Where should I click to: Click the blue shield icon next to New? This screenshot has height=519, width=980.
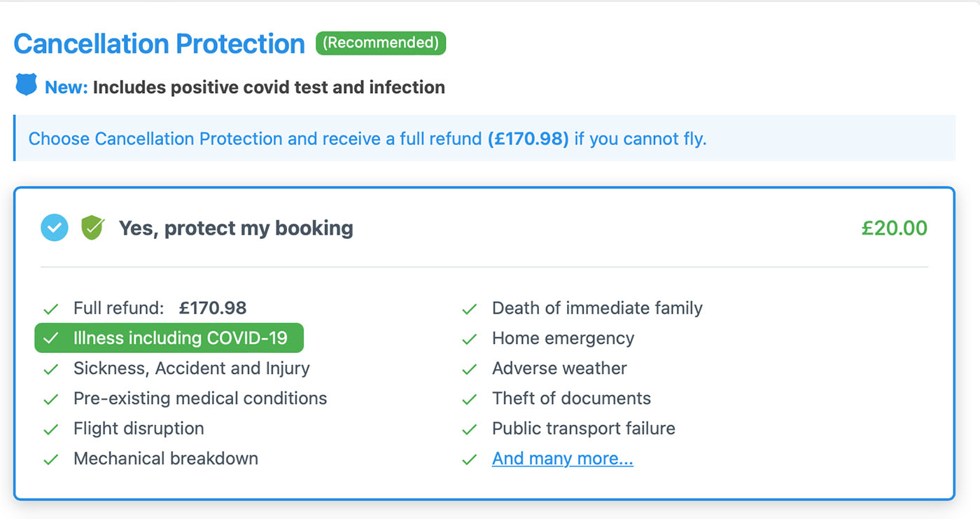(25, 85)
